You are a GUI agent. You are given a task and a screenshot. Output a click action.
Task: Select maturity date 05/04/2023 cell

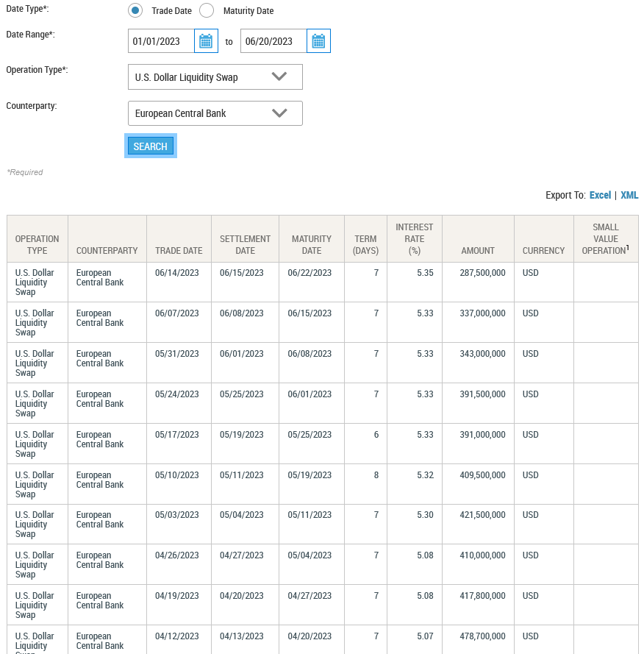coord(312,564)
